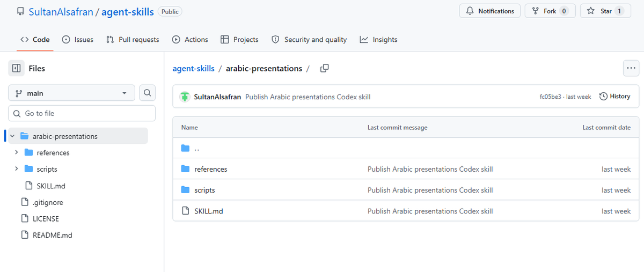Select references folder in the sidebar tree

tap(53, 153)
